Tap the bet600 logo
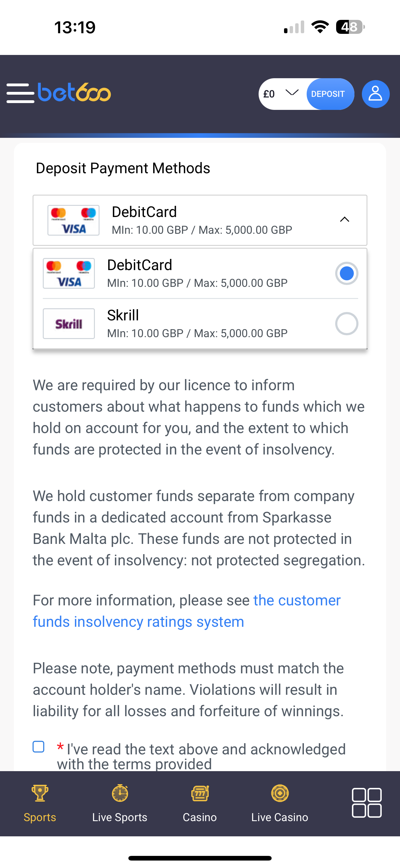 coord(74,92)
